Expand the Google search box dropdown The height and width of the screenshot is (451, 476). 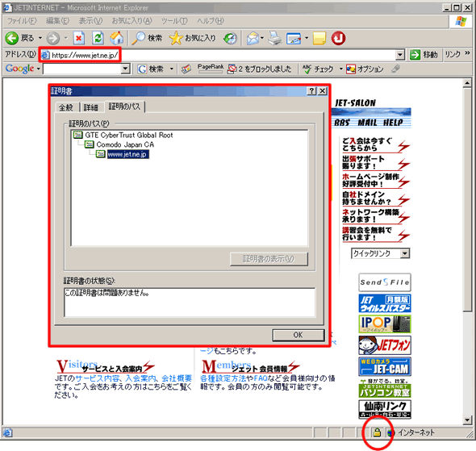[125, 69]
